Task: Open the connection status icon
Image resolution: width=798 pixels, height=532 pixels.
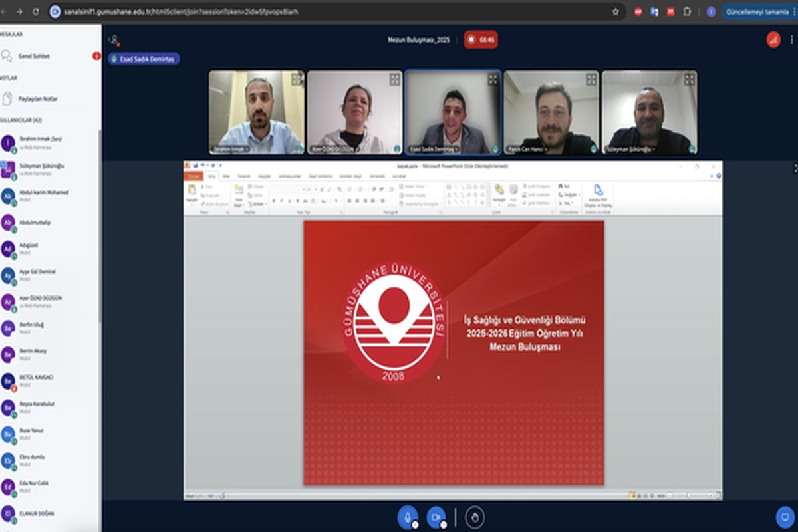Action: pos(773,40)
